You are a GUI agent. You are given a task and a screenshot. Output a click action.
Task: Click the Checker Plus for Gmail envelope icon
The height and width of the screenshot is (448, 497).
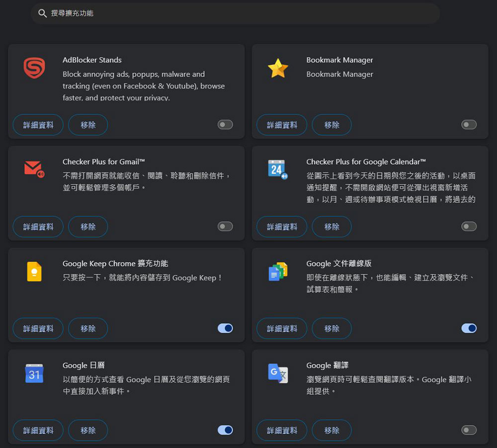coord(34,169)
